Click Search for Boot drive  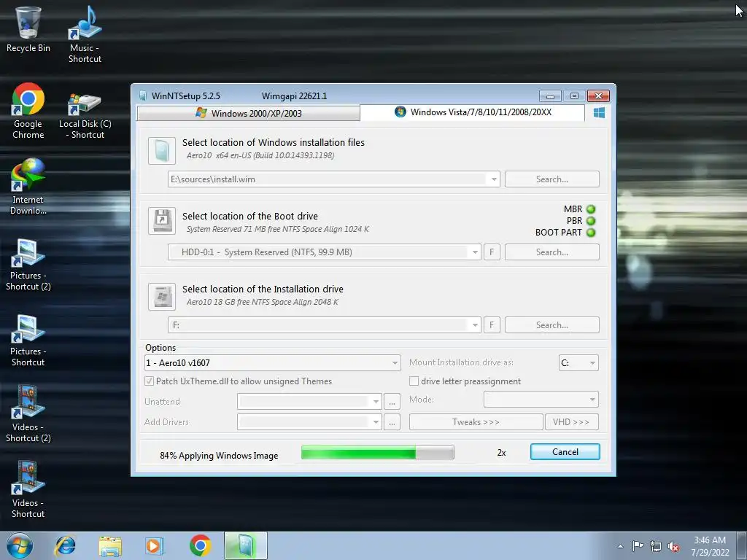coord(551,252)
